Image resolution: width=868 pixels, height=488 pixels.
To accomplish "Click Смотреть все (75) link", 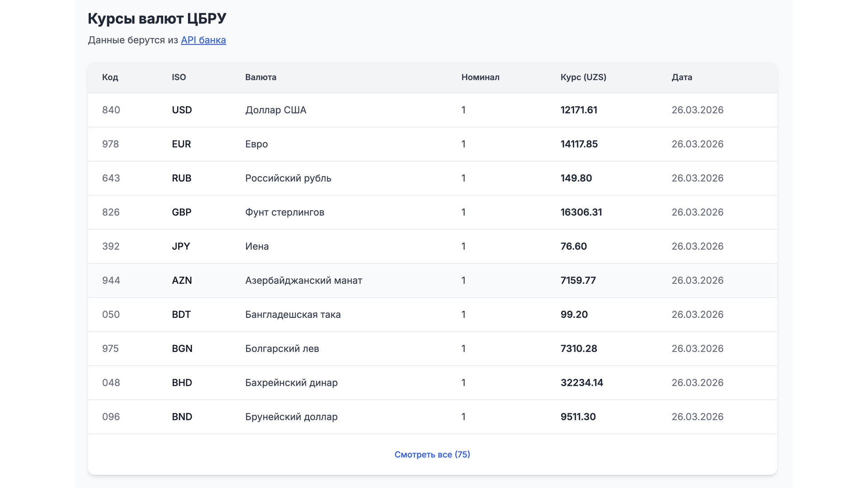I will pyautogui.click(x=432, y=455).
